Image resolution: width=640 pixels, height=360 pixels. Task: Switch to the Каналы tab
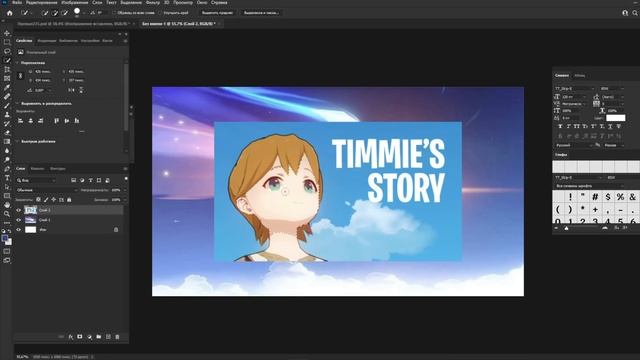tap(37, 169)
